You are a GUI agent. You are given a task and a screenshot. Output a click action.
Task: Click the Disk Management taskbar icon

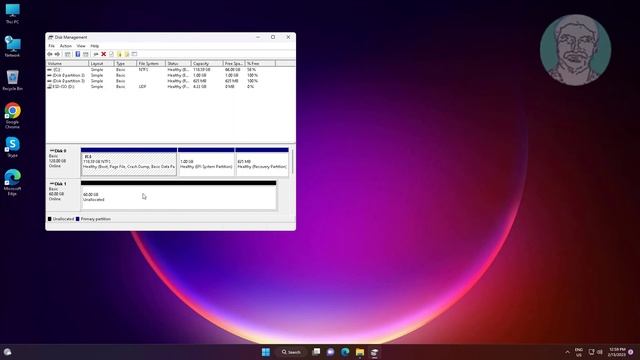375,352
